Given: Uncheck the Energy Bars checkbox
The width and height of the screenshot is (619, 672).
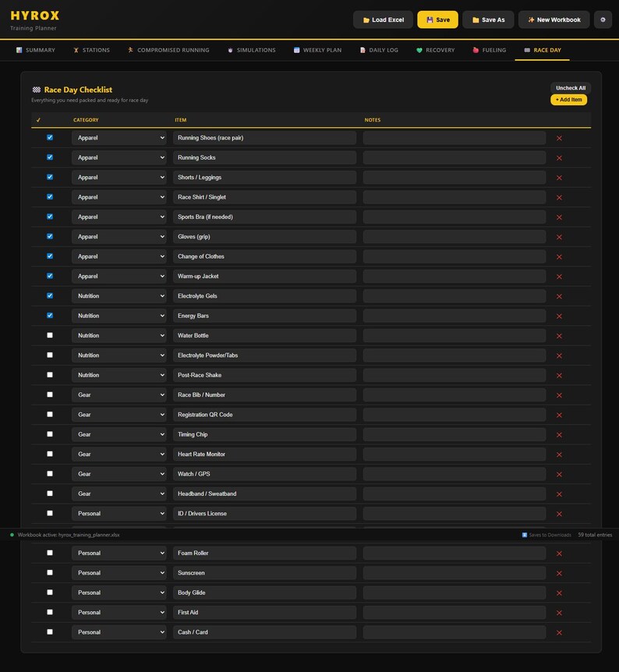Looking at the screenshot, I should [50, 316].
